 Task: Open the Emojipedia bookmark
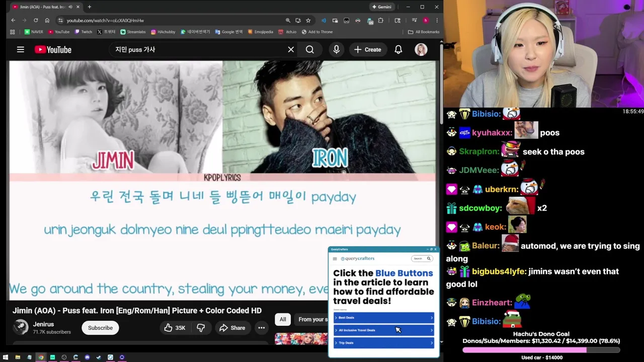(260, 32)
